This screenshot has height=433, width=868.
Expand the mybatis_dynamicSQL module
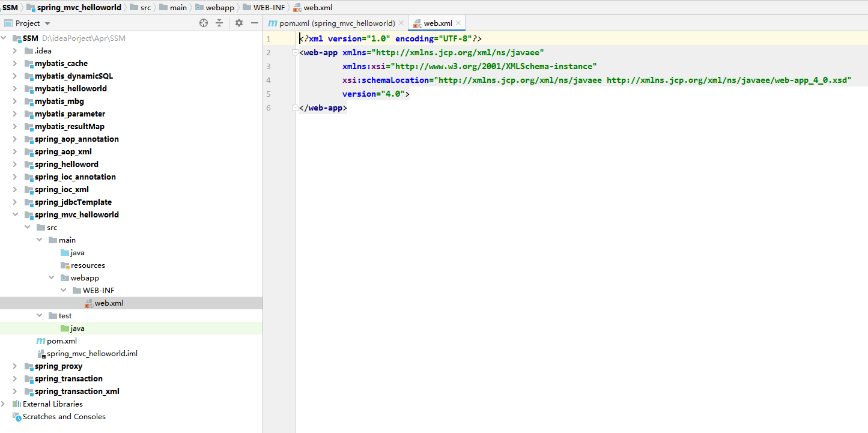16,76
